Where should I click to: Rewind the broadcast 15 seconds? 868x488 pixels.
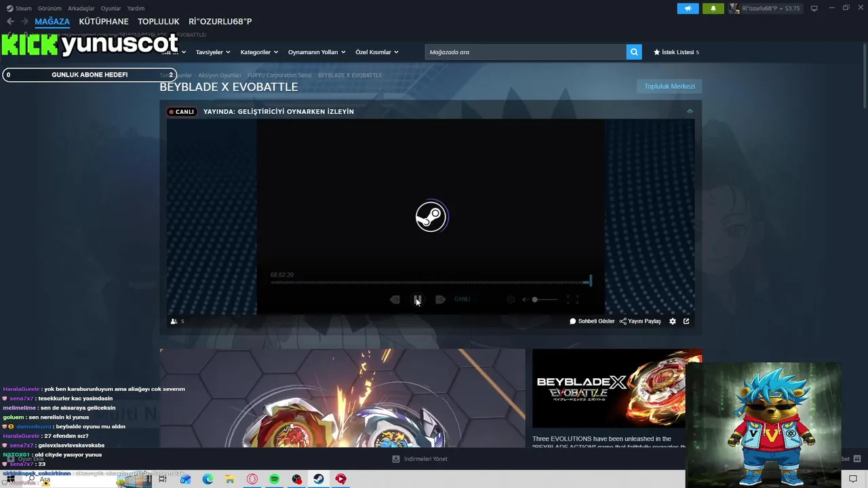pyautogui.click(x=395, y=300)
